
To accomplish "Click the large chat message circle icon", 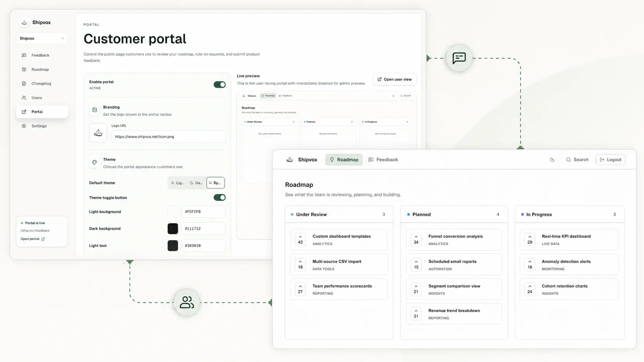I will point(459,58).
